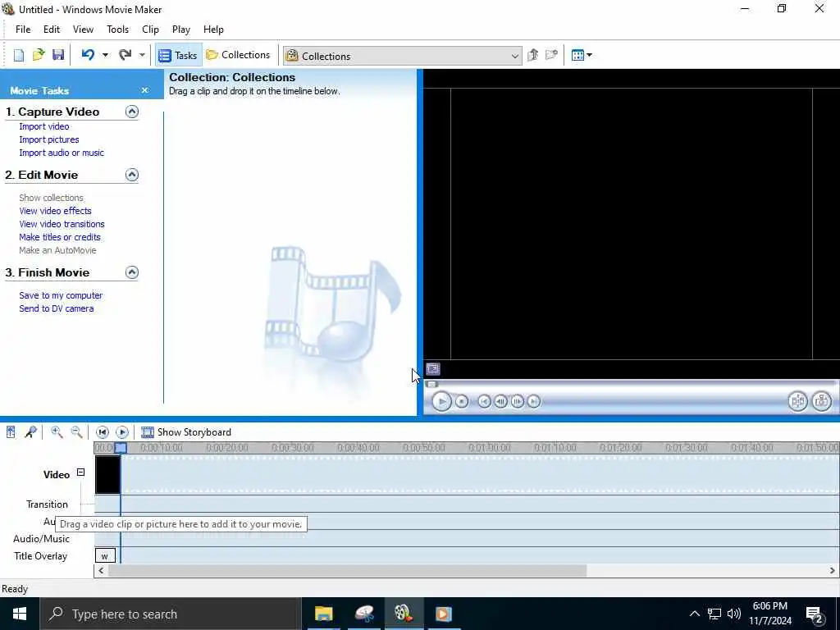Image resolution: width=840 pixels, height=630 pixels.
Task: Rewind the timeline to start
Action: click(103, 431)
